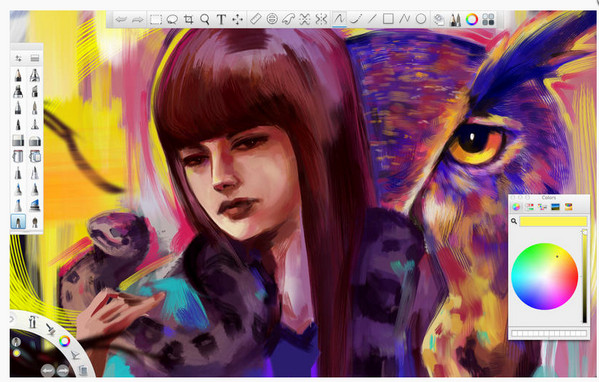Screen dimensions: 599x382
Task: Click the highlighted active brush in palette
Action: click(x=18, y=222)
